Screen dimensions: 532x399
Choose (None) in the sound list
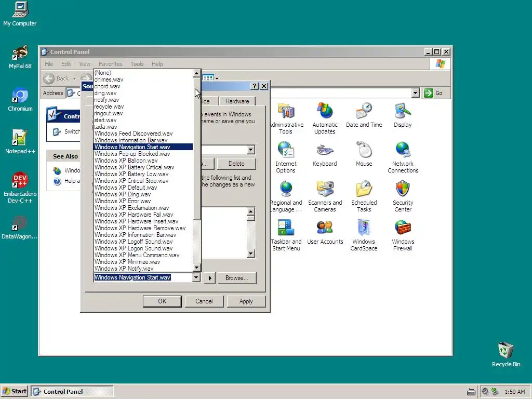[x=143, y=73]
